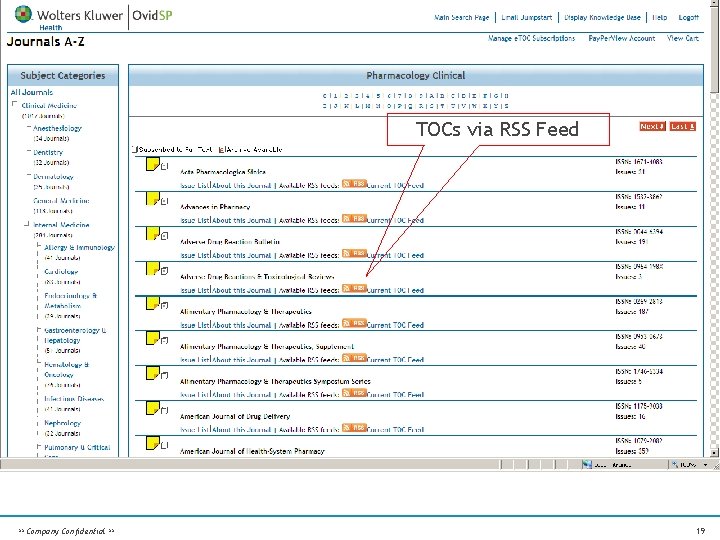The height and width of the screenshot is (540, 720).
Task: Tick checkbox for Alimentary Pharmacology & Therapeutics
Action: pyautogui.click(x=165, y=305)
